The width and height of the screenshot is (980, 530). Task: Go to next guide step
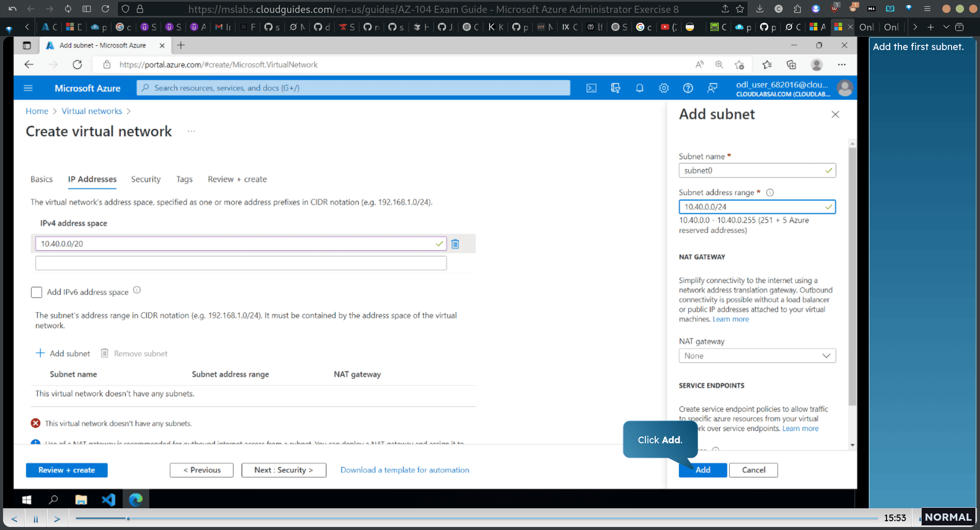[x=57, y=519]
